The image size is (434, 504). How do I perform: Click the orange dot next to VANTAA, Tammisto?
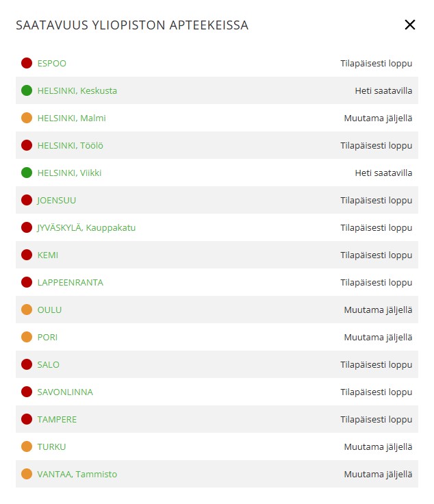pos(27,474)
